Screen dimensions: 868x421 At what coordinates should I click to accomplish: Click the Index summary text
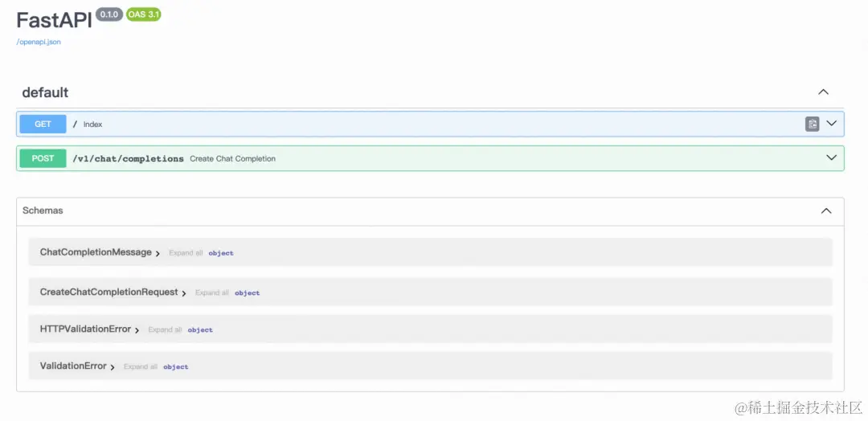(x=93, y=125)
